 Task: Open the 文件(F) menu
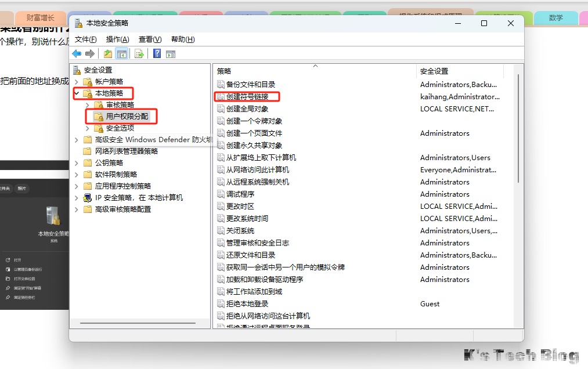point(86,39)
